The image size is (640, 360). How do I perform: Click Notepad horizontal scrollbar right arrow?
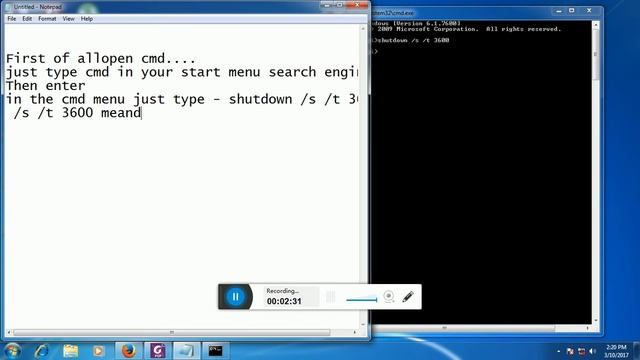click(x=354, y=332)
